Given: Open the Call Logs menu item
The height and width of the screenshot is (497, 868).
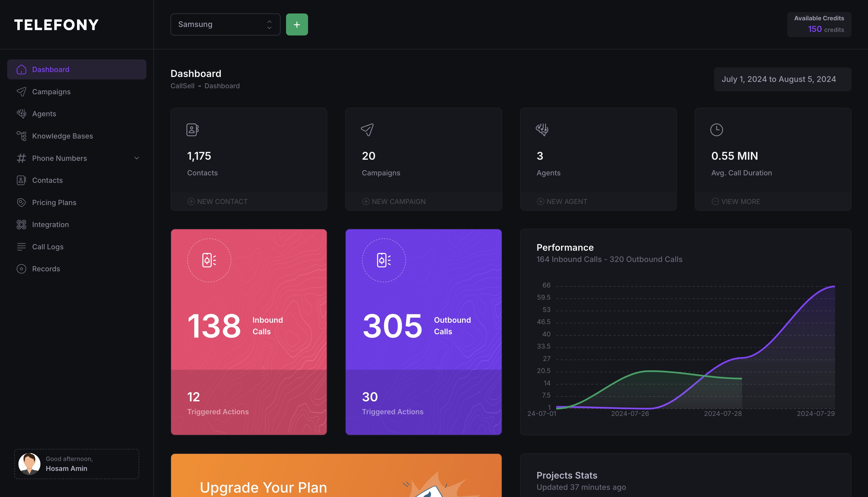Looking at the screenshot, I should (48, 247).
